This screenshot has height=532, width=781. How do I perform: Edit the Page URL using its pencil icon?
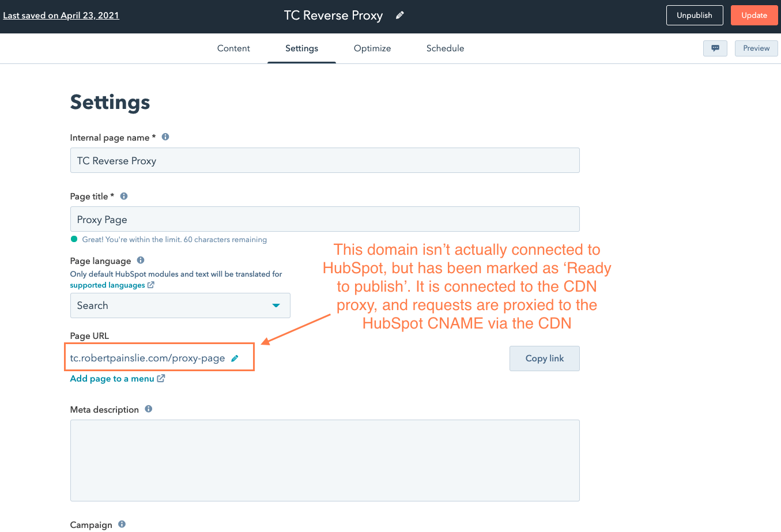(x=235, y=358)
